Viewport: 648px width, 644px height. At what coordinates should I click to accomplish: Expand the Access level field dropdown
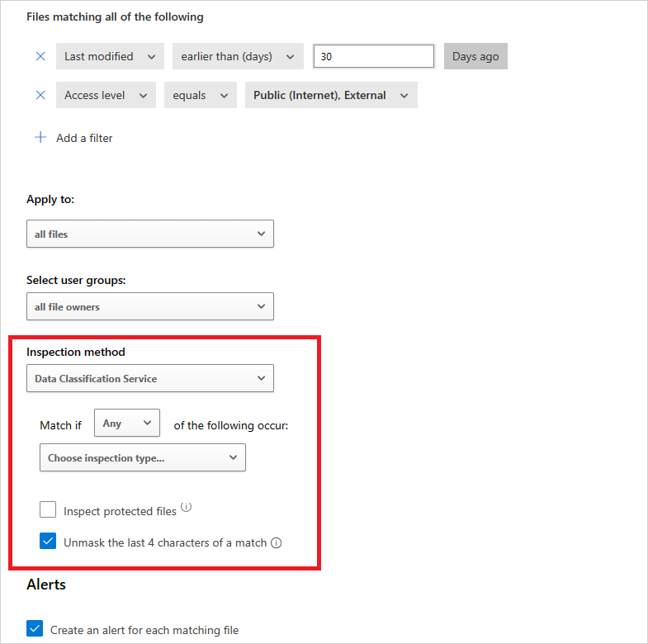point(106,95)
